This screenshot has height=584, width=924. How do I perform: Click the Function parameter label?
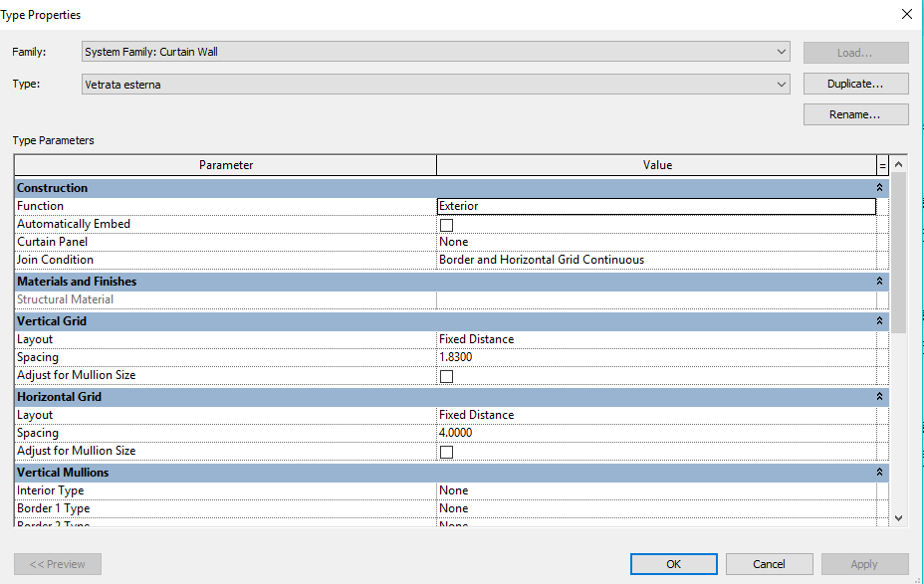(x=40, y=206)
